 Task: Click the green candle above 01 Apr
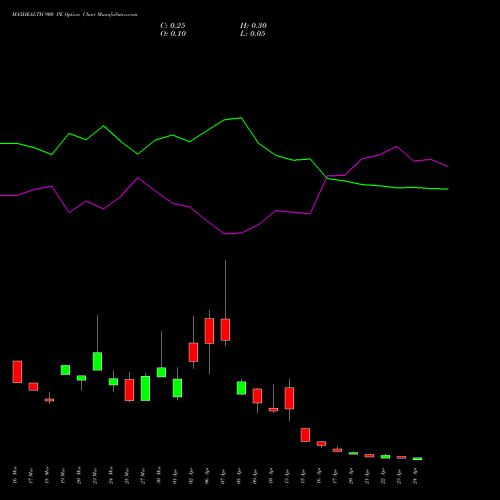tap(177, 388)
